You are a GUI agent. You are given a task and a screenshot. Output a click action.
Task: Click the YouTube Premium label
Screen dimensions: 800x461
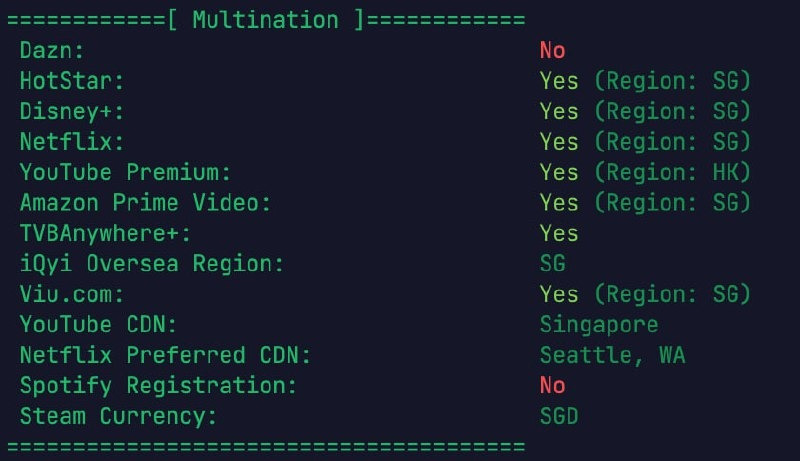pos(126,172)
